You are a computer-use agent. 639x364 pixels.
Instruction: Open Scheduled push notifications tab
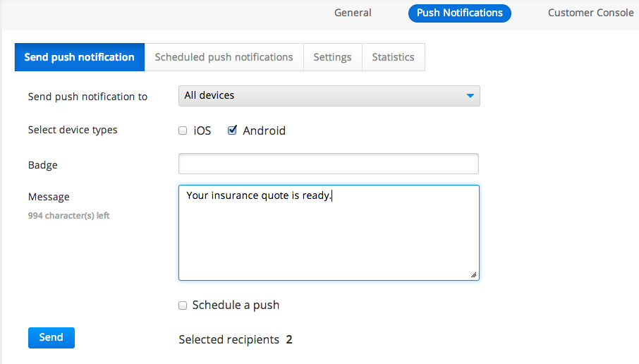coord(224,57)
